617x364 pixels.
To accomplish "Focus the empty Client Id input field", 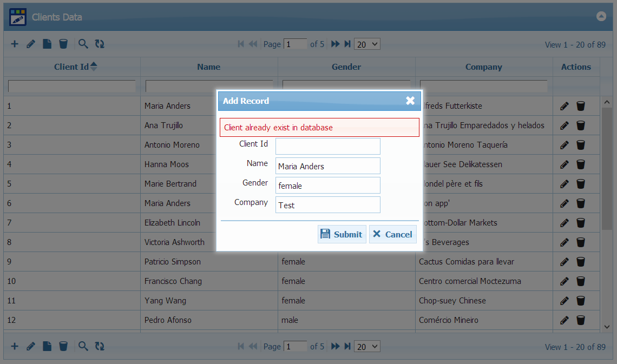I will (327, 147).
